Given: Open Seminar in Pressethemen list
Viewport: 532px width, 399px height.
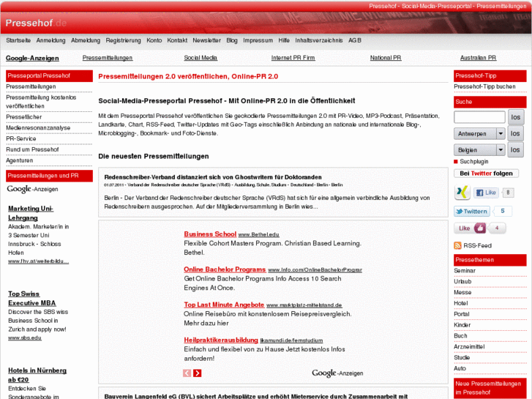Looking at the screenshot, I should 465,271.
